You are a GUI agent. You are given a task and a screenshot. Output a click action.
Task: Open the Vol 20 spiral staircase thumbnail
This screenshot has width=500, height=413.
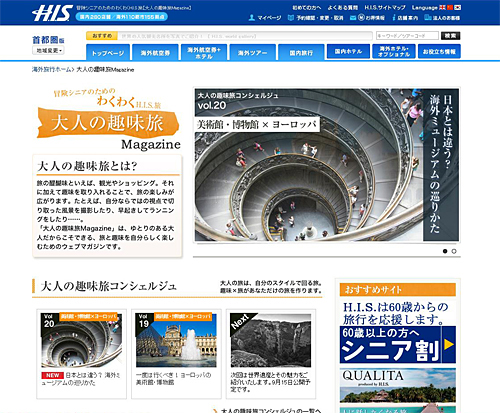pos(81,340)
